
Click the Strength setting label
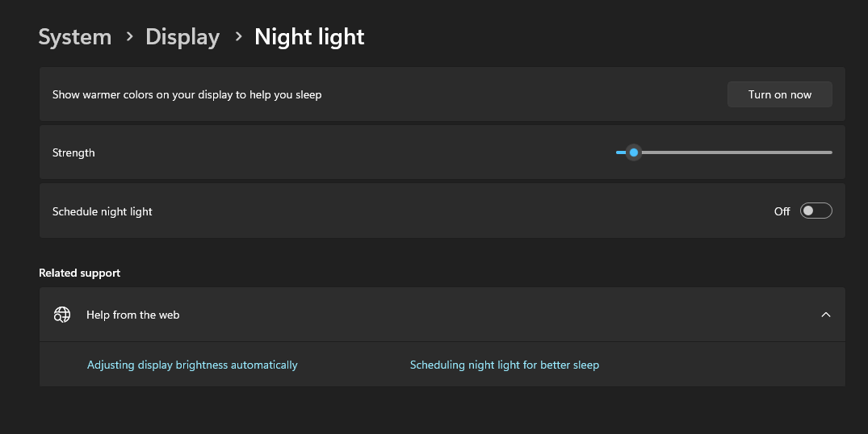click(x=73, y=152)
